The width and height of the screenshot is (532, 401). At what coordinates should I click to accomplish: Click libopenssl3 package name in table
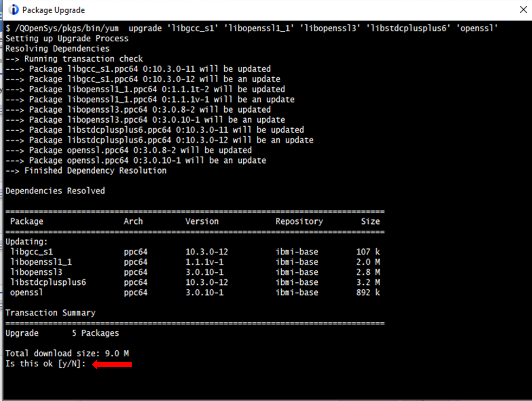pyautogui.click(x=36, y=272)
